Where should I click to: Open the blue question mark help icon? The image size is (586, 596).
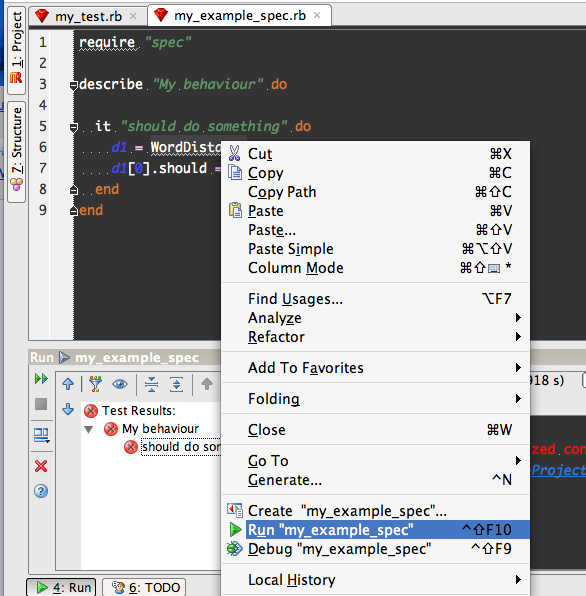(41, 491)
